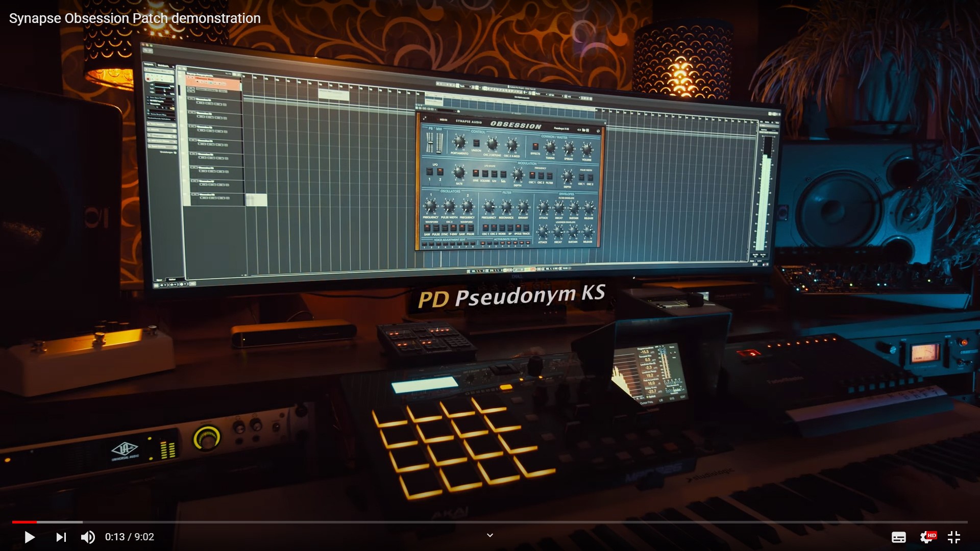Image resolution: width=980 pixels, height=551 pixels.
Task: Open the Synapse Obsession Patch demonstration title link
Action: pyautogui.click(x=135, y=18)
